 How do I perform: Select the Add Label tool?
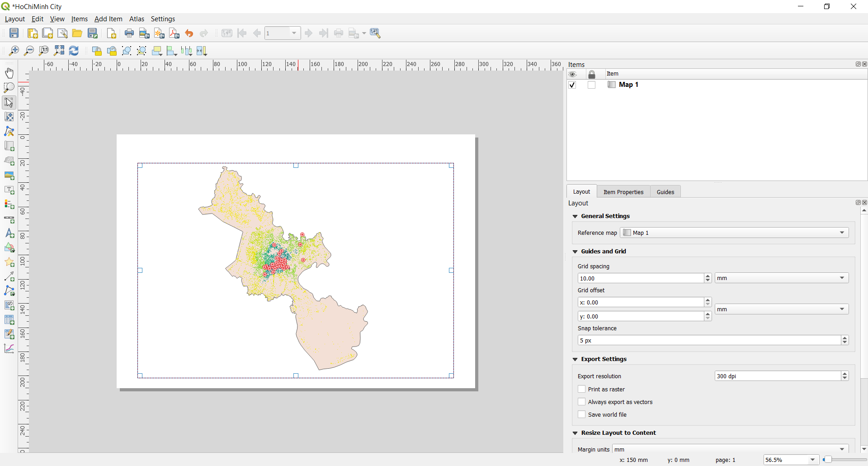pos(9,190)
